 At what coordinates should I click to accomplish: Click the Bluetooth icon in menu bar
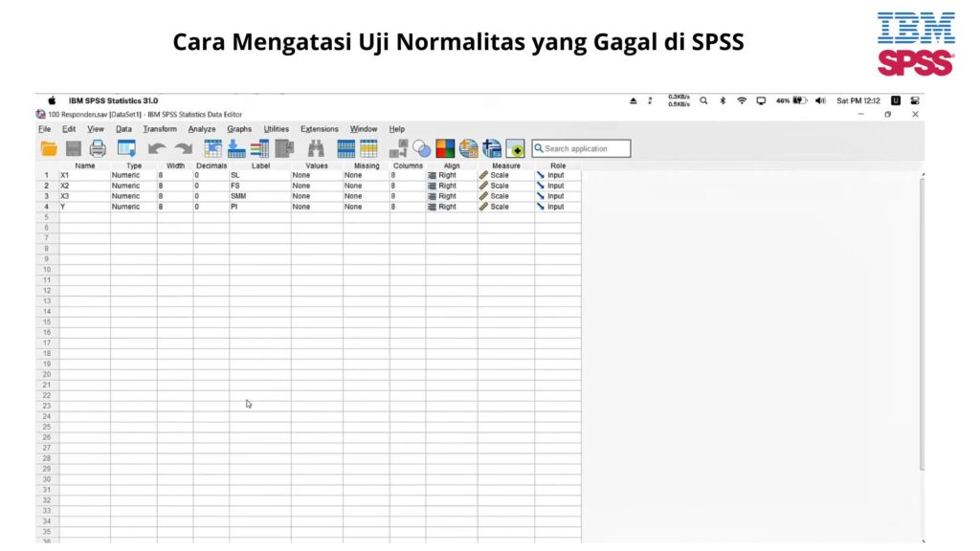click(723, 100)
